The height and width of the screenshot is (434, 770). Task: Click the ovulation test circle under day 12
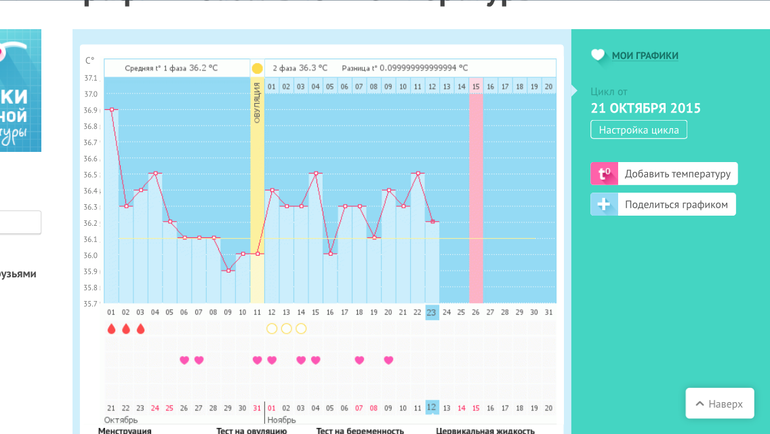tap(271, 328)
